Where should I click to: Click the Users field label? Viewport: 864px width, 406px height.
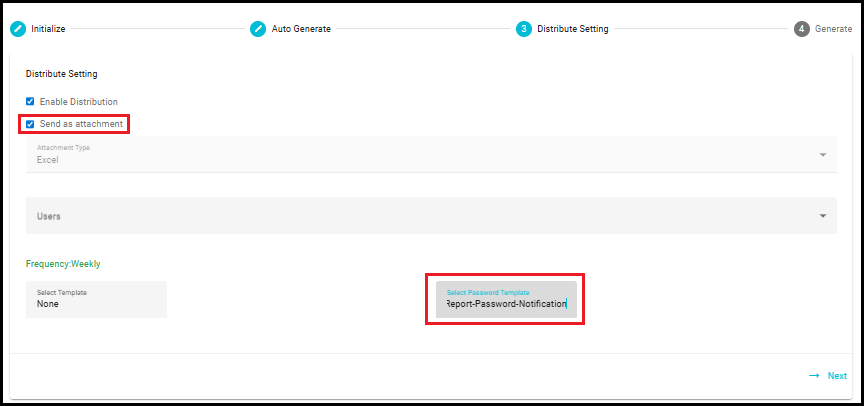pos(48,216)
